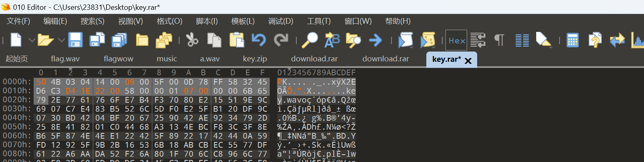
Task: Click the Close All files icon
Action: (x=164, y=40)
